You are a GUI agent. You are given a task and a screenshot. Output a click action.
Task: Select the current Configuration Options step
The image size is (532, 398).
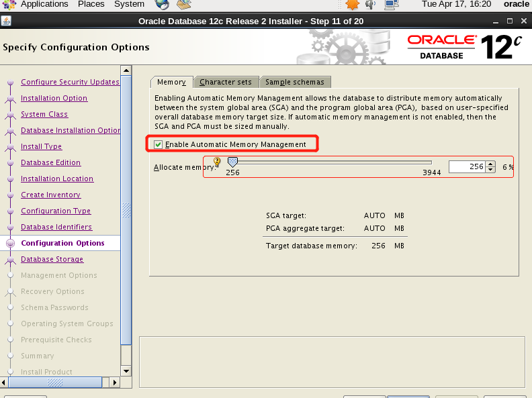(62, 243)
